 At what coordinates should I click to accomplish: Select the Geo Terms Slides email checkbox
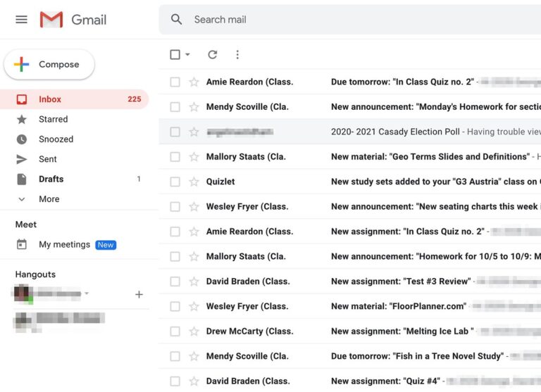[175, 157]
